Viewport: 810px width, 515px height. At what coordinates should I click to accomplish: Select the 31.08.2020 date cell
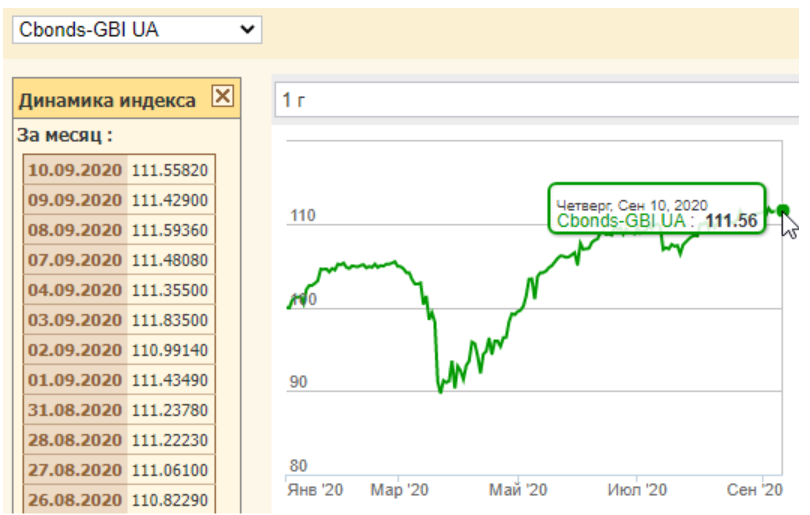[75, 410]
